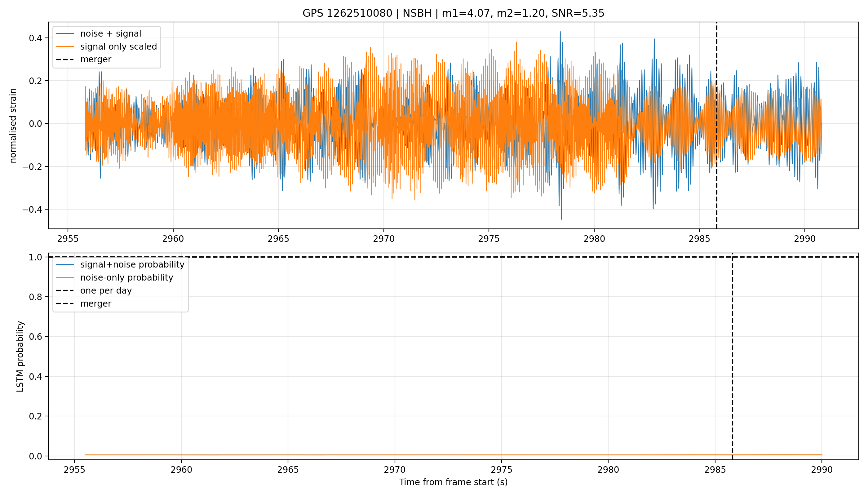Click the 'normalised strain' y-axis label
868x496 pixels.
pos(13,126)
